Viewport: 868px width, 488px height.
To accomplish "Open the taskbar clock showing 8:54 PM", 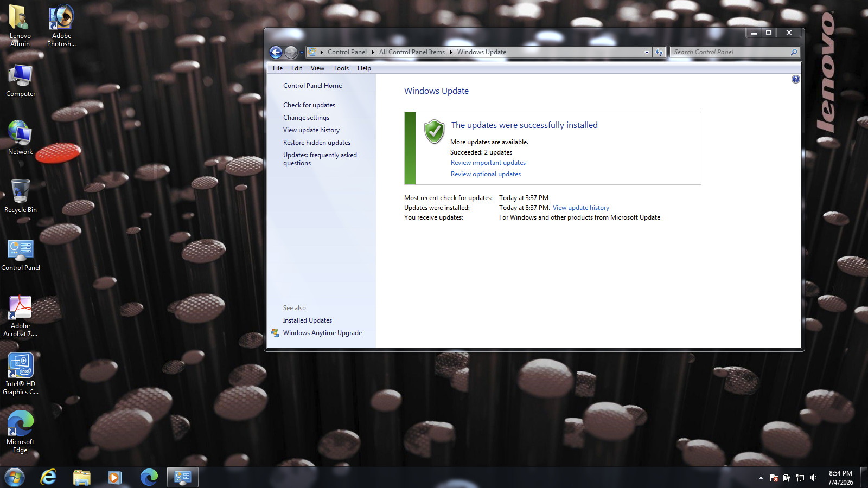I will [840, 478].
